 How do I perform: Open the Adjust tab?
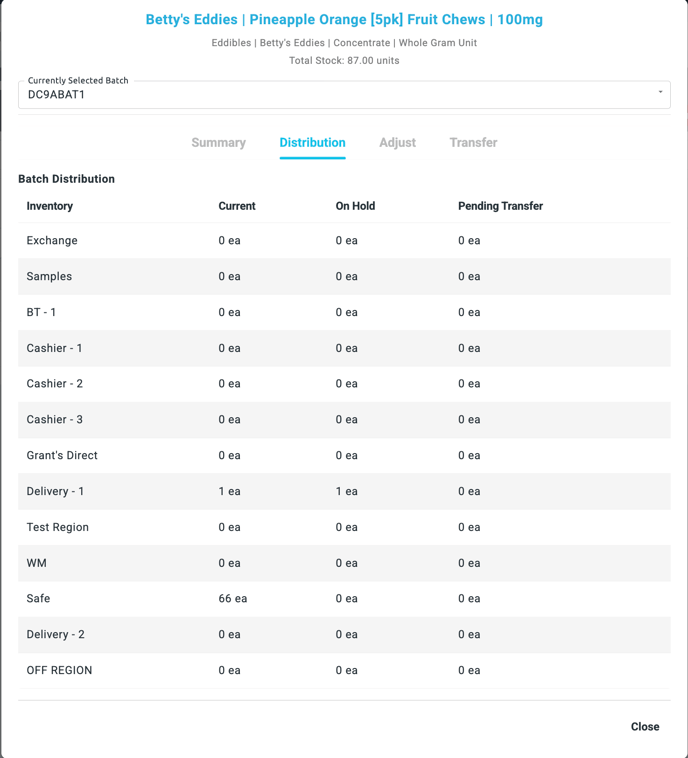point(397,143)
